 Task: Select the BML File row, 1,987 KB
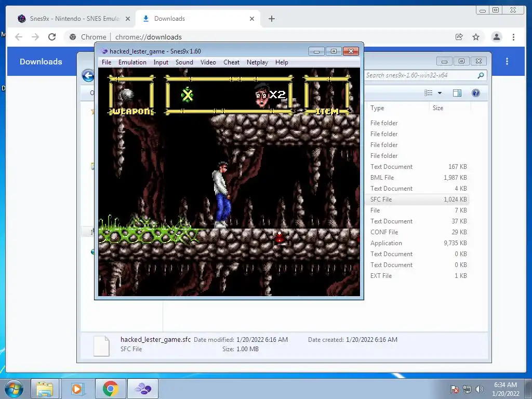[418, 178]
